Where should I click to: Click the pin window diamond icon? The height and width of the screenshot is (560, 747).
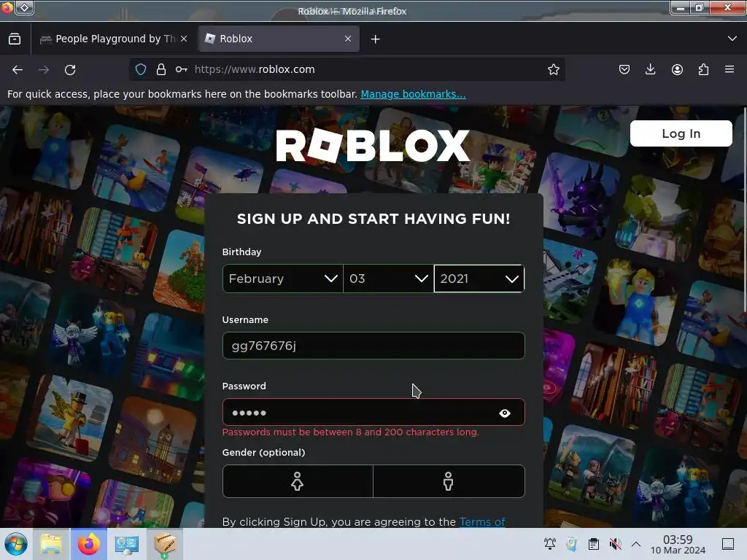coord(25,7)
